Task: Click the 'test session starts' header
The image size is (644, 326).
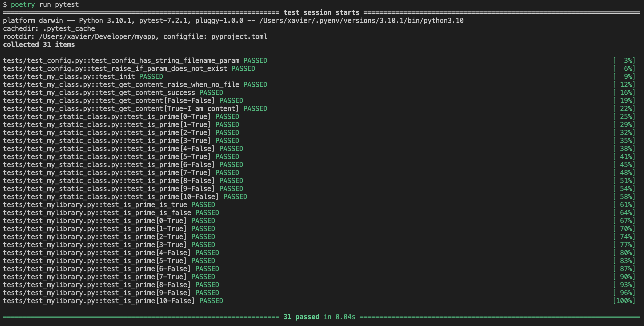Action: click(321, 13)
